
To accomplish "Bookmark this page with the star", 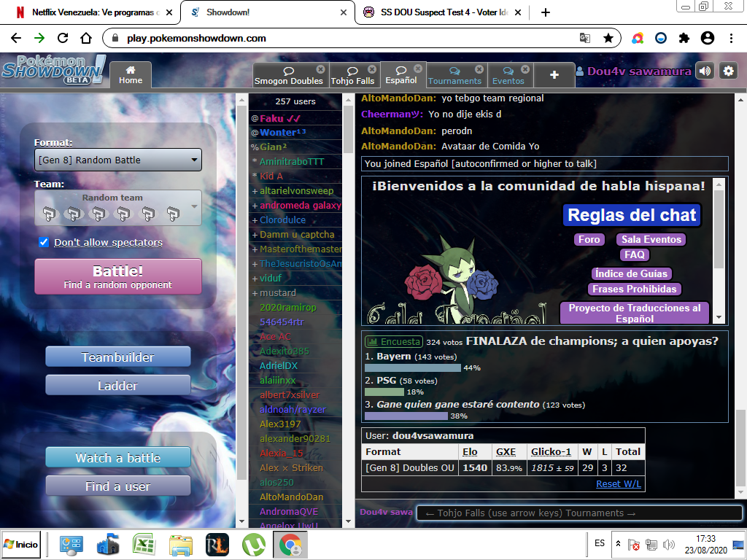I will coord(608,38).
